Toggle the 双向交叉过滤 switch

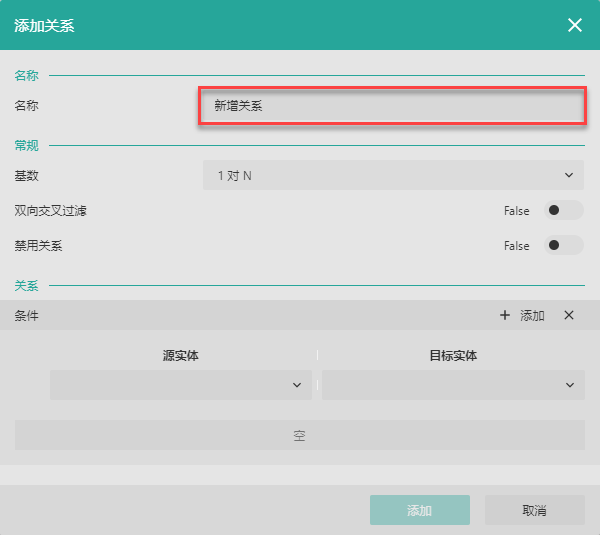pyautogui.click(x=563, y=210)
